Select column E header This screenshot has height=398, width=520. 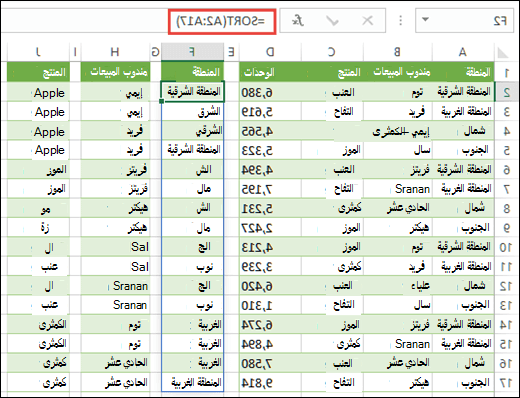(231, 52)
